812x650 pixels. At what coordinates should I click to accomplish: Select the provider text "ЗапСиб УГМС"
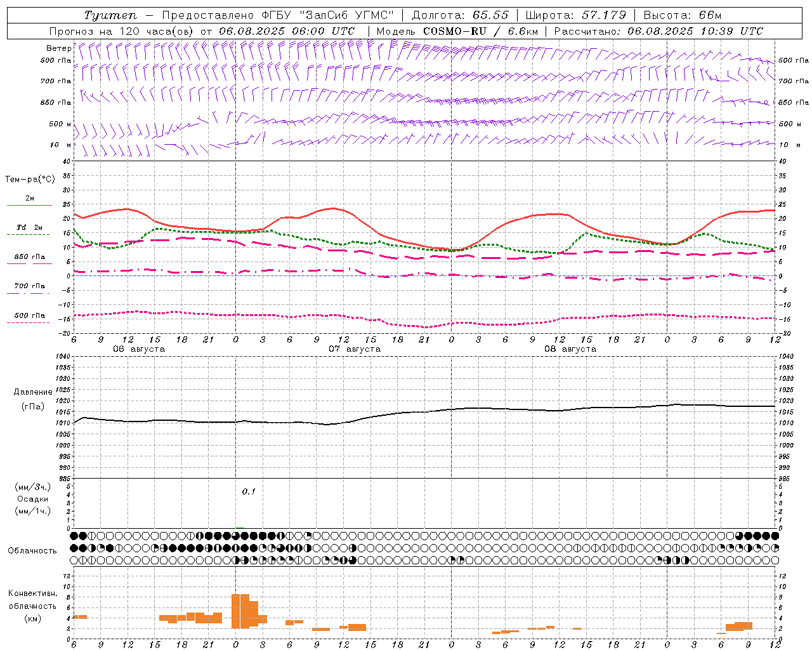pos(346,15)
